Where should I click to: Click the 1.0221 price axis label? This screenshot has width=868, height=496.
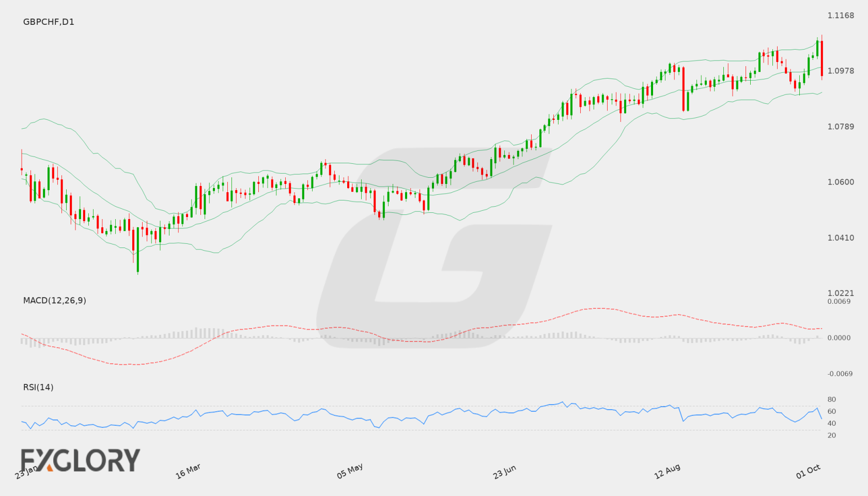(841, 293)
